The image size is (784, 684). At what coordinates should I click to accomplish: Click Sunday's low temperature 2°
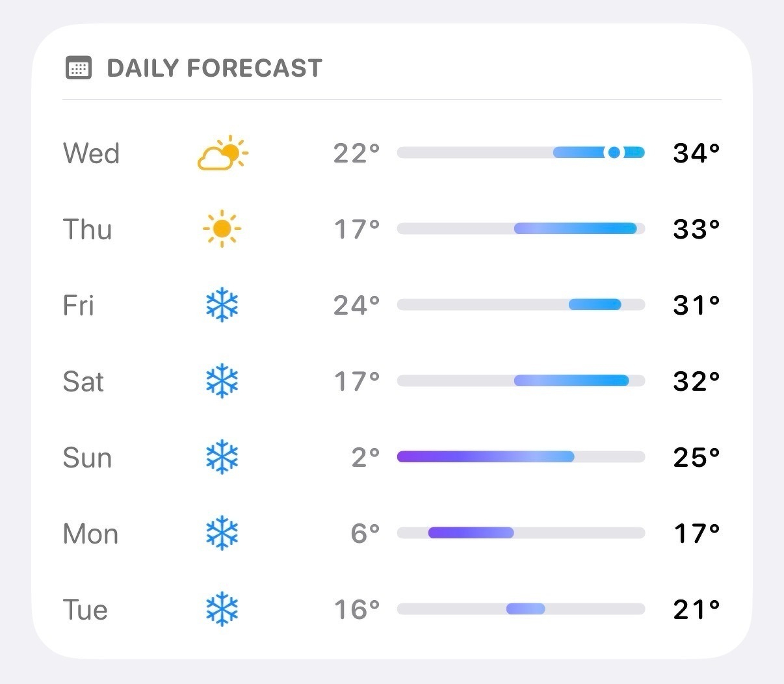click(365, 457)
